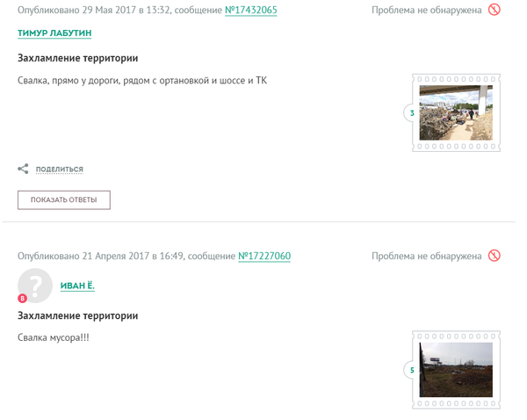527x420 pixels.
Task: Open author profile Иван Ё.
Action: pyautogui.click(x=77, y=286)
